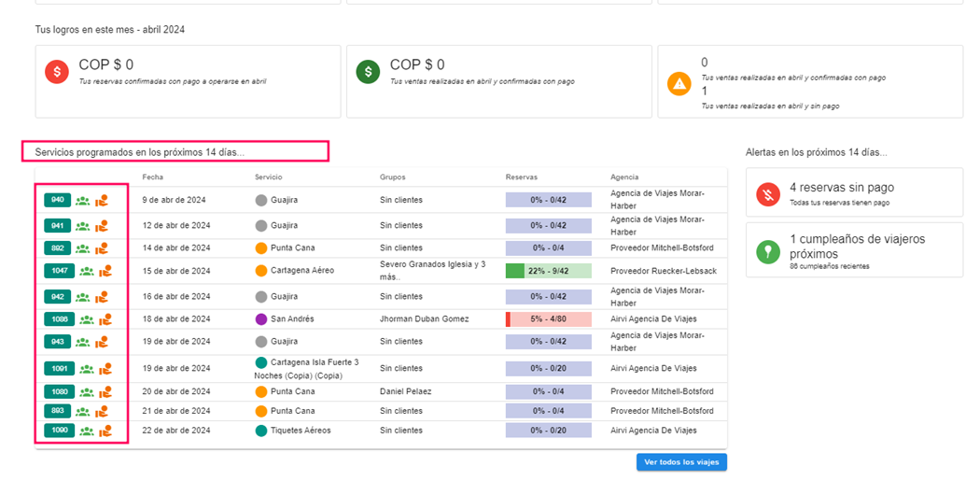Select the Tiquetes Aéreos service row
Image resolution: width=980 pixels, height=481 pixels.
(300, 431)
